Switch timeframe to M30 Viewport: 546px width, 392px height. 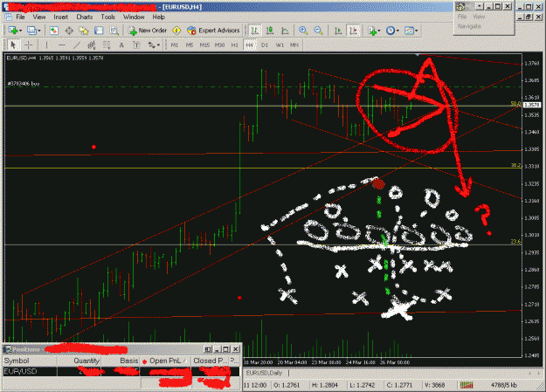coord(219,45)
